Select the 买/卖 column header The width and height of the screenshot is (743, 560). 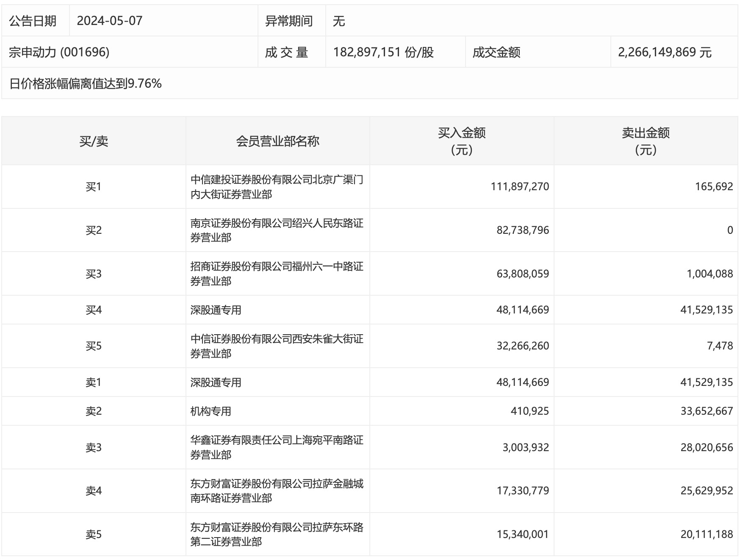(94, 141)
